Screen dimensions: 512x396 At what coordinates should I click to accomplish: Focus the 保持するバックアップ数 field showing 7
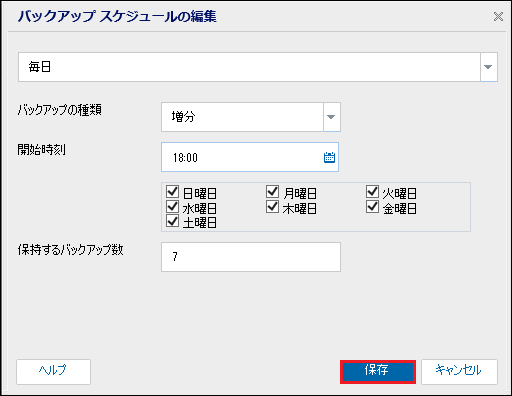(251, 257)
